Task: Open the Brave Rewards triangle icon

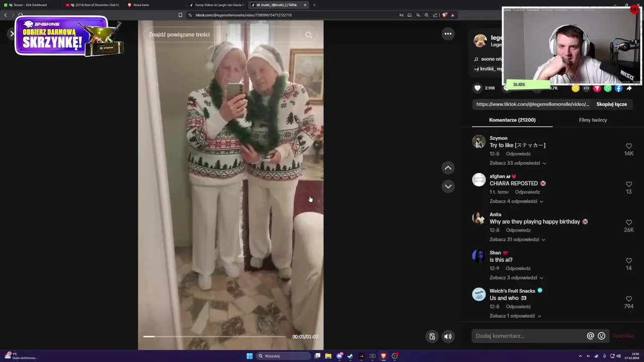Action: click(452, 15)
